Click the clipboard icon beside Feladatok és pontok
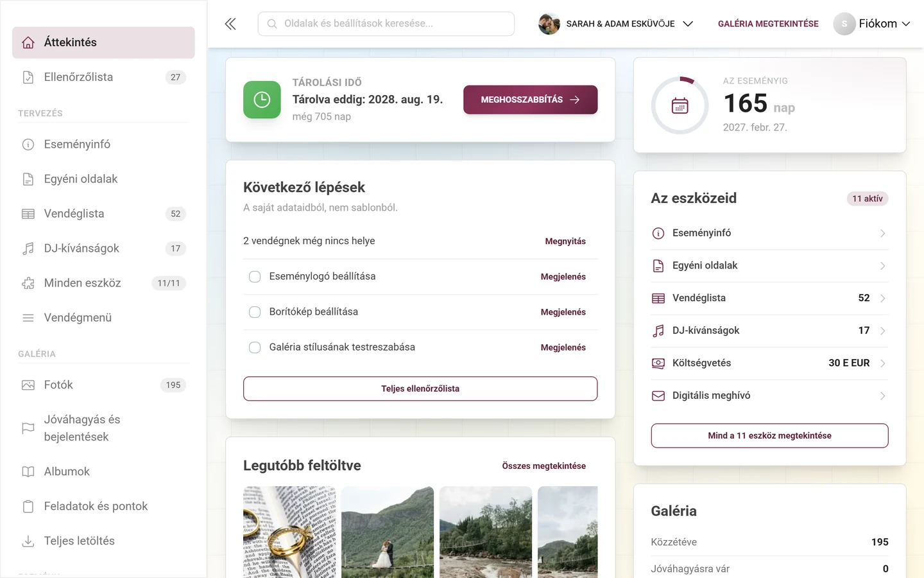The image size is (924, 578). coord(28,507)
